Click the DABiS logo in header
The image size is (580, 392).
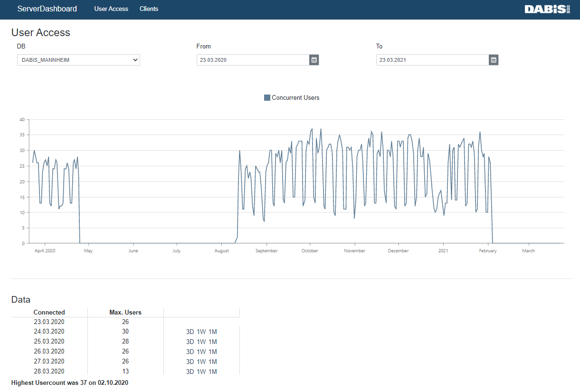[547, 9]
